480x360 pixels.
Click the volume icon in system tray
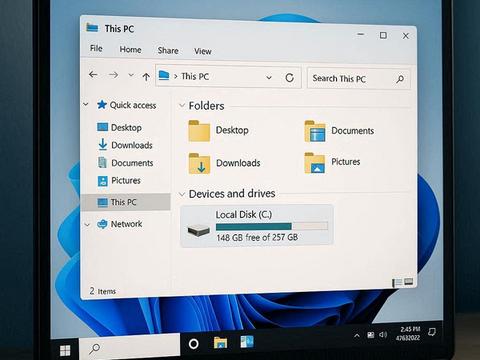click(x=383, y=334)
